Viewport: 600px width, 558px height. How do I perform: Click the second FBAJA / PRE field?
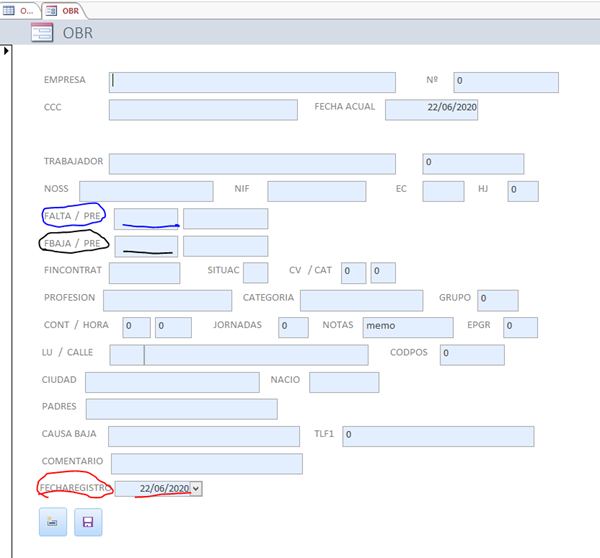[225, 246]
